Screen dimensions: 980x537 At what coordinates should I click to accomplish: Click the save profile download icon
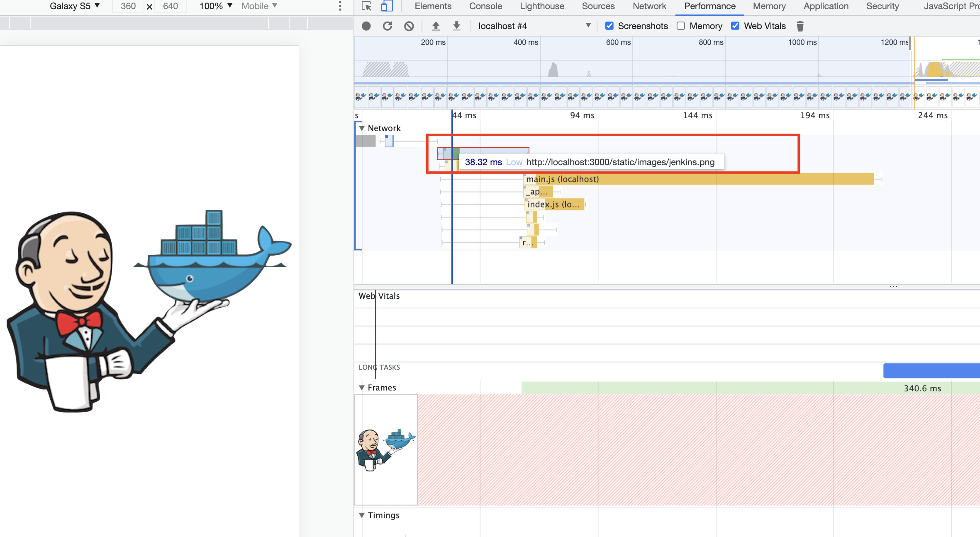click(x=456, y=26)
